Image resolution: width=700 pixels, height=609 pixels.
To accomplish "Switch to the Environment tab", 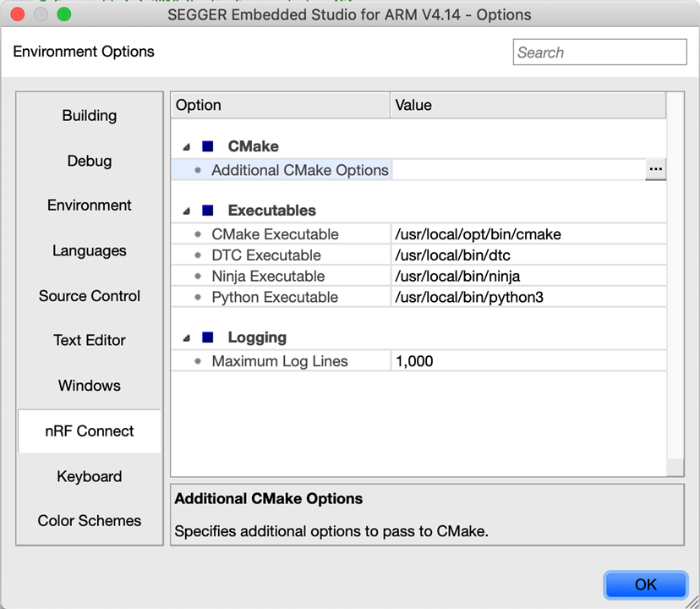I will coord(90,205).
